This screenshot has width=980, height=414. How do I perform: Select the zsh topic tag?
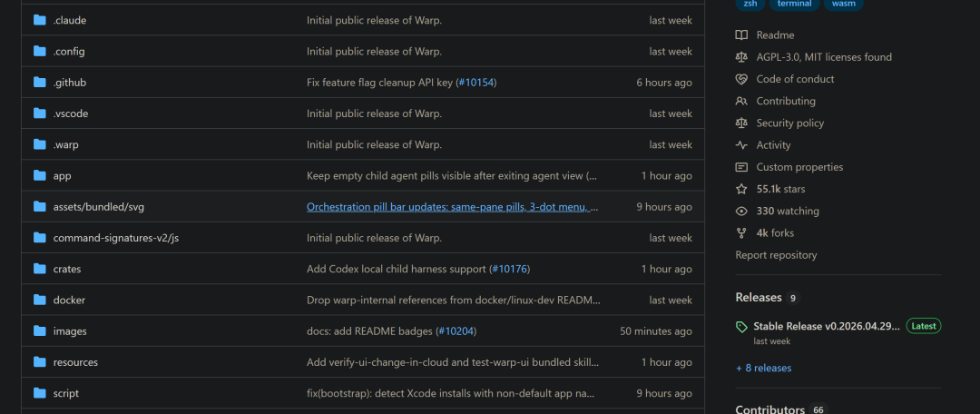click(750, 4)
